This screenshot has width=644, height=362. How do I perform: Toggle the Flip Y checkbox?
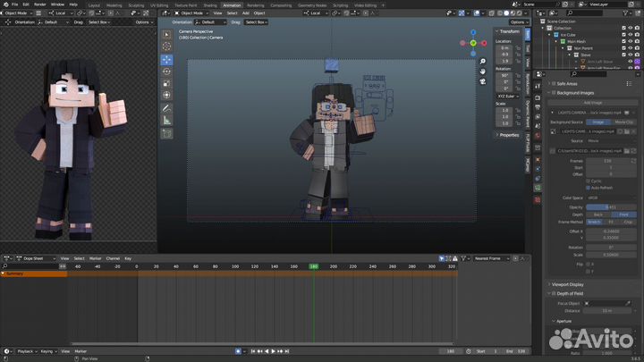(589, 271)
